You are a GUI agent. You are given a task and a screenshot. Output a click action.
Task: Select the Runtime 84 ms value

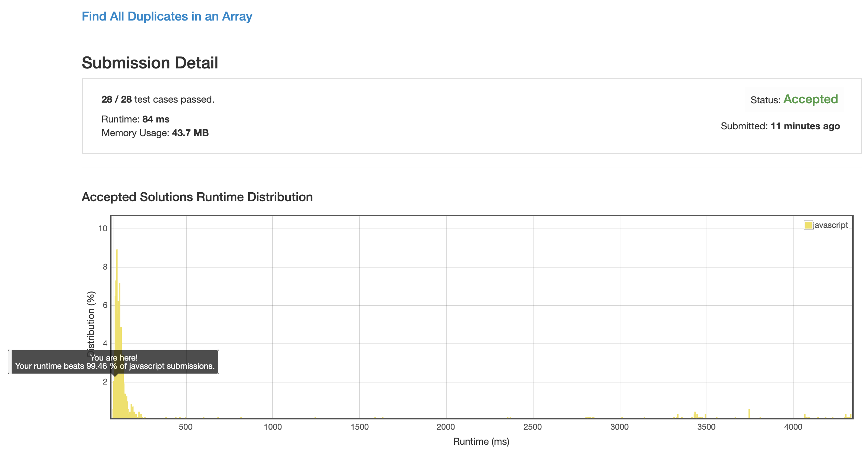pos(156,119)
